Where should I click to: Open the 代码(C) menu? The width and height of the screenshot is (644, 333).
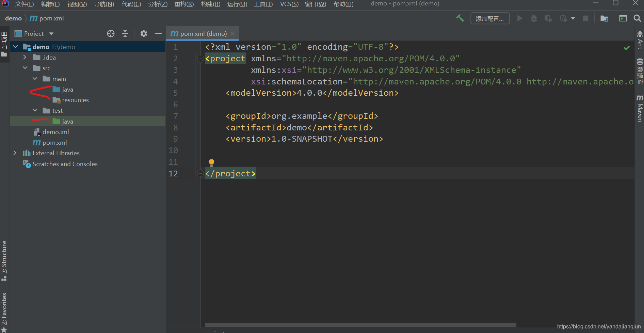(131, 4)
